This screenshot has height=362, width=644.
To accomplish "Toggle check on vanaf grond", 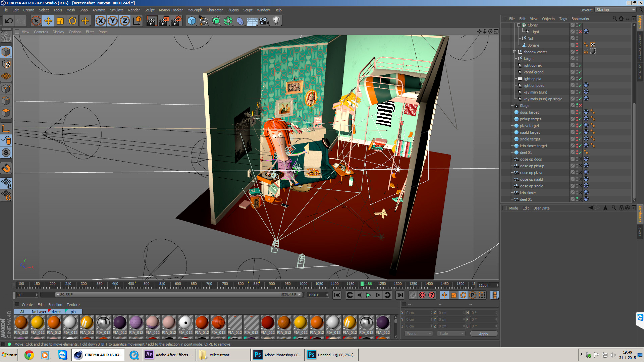I will pyautogui.click(x=580, y=72).
